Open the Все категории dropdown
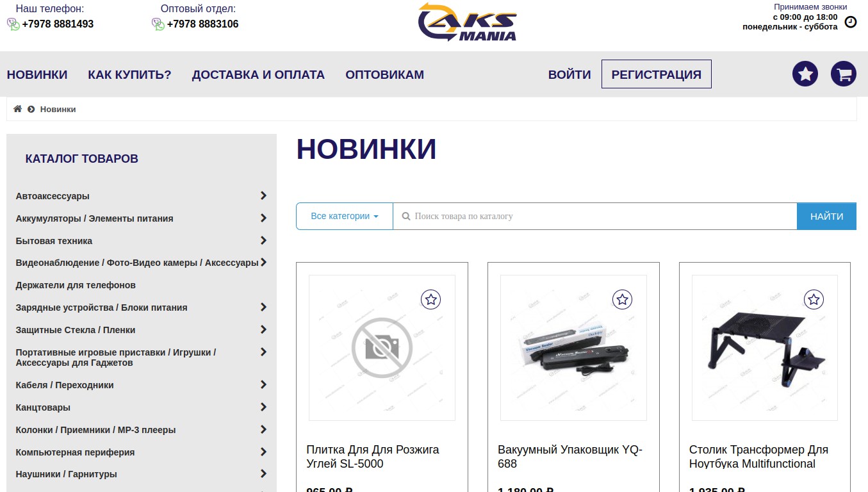This screenshot has height=492, width=868. click(x=345, y=217)
